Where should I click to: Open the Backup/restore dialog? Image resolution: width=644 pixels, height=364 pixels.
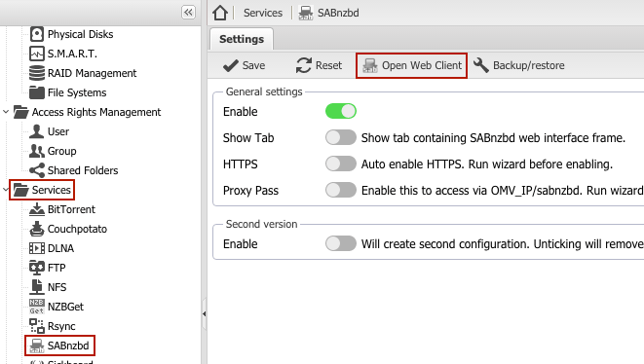(519, 65)
